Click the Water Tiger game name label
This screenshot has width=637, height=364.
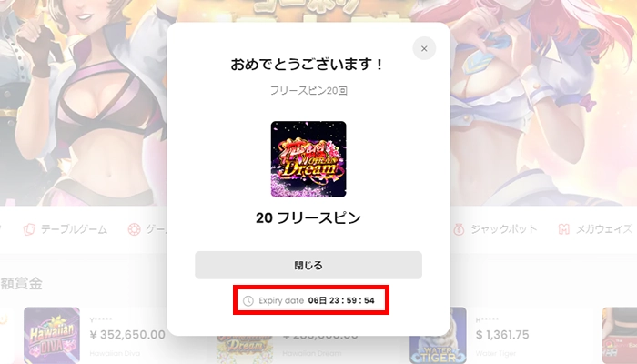pos(496,353)
